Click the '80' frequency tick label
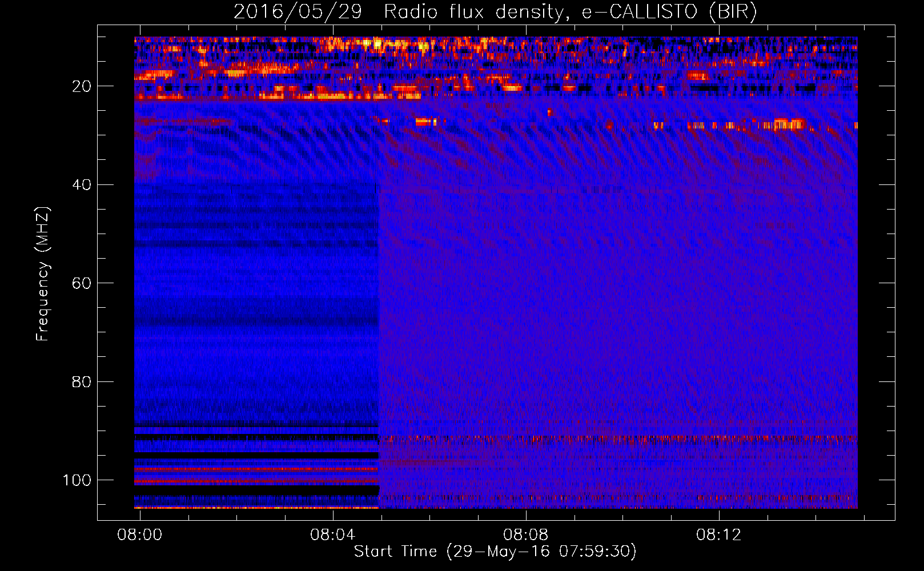The width and height of the screenshot is (924, 571). pyautogui.click(x=82, y=382)
